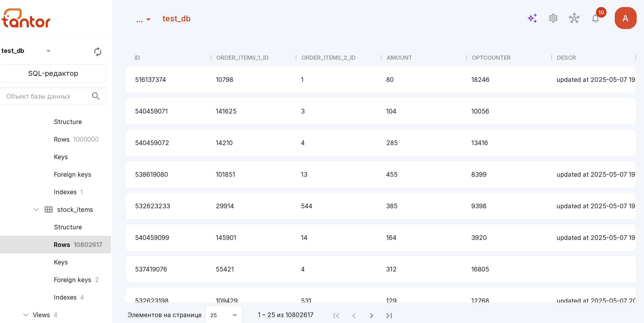Open Indexes 4 item
The height and width of the screenshot is (323, 644).
[x=69, y=297]
